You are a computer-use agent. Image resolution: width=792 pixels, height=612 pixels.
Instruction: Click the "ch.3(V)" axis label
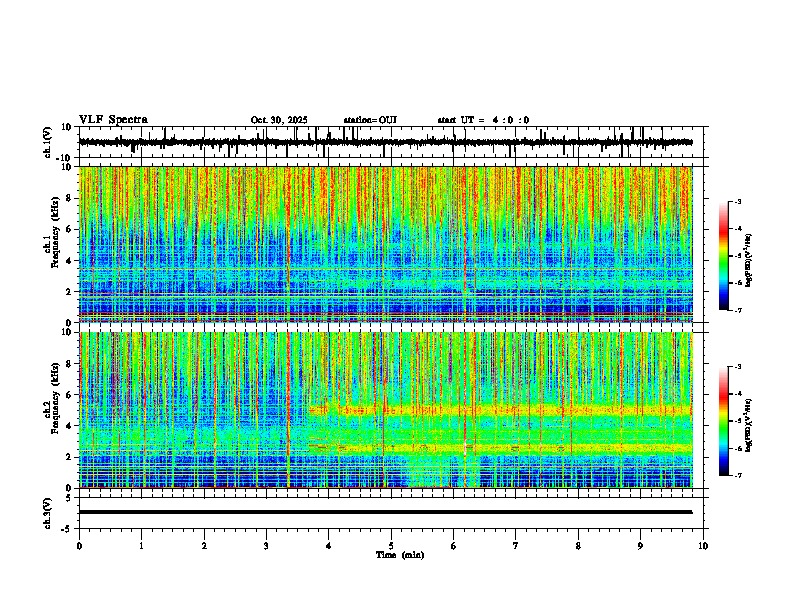click(x=48, y=513)
